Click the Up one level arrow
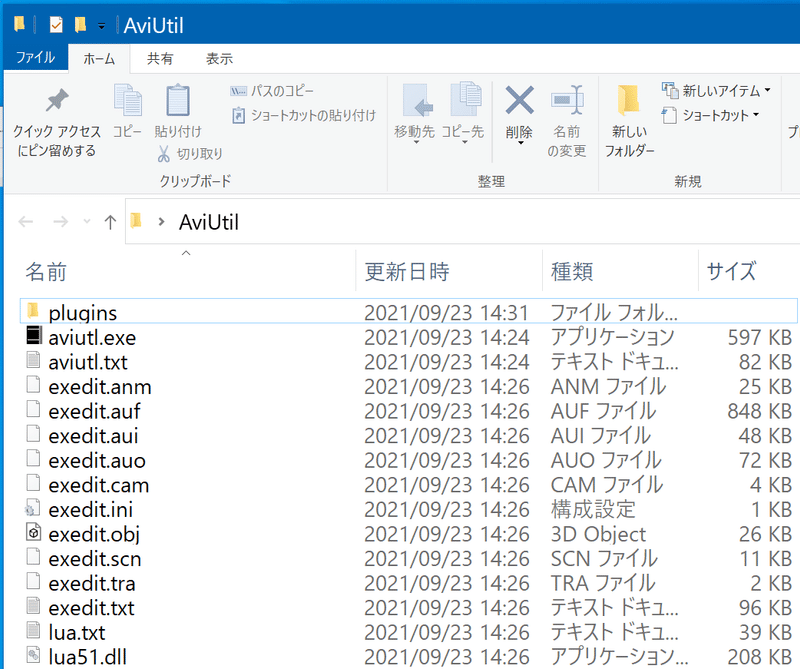Image resolution: width=800 pixels, height=669 pixels. tap(110, 221)
